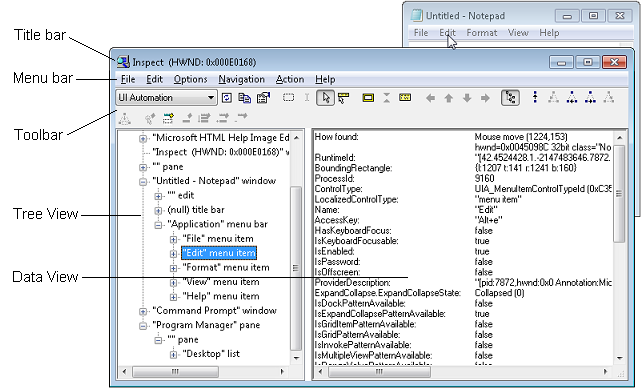Click the "Collapsed (0)" state value
The height and width of the screenshot is (390, 642).
click(x=500, y=293)
